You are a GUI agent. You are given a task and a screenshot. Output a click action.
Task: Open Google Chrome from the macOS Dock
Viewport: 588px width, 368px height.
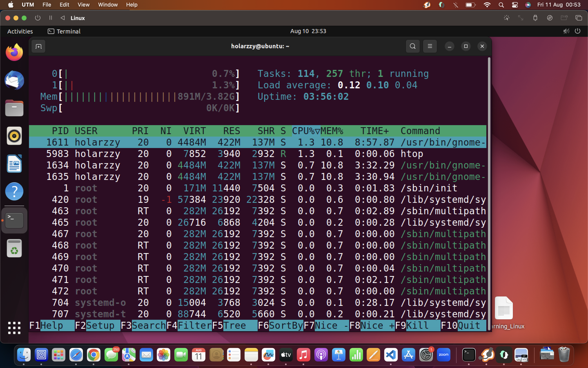[94, 355]
